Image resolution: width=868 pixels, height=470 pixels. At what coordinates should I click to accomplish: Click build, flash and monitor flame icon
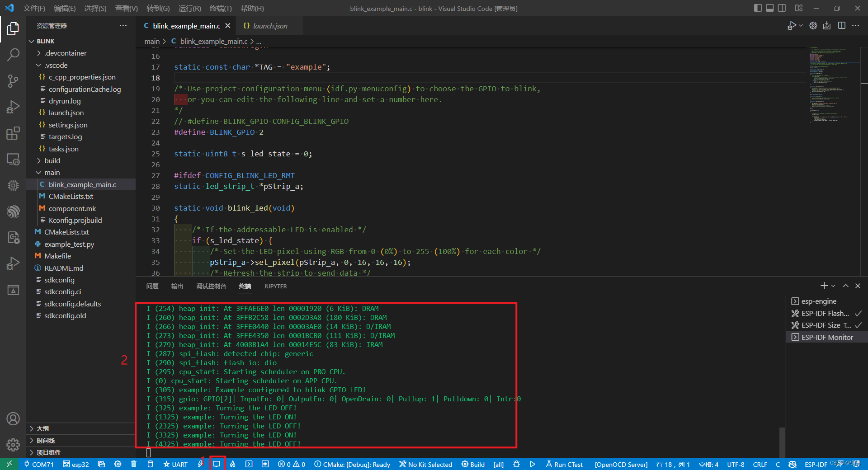coord(233,464)
